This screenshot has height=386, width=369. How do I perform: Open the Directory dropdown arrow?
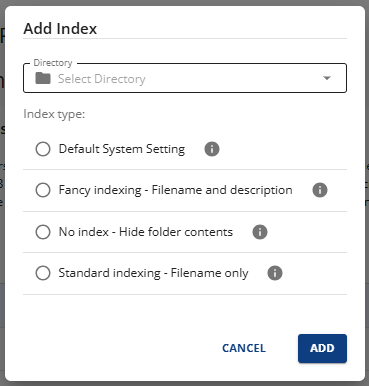tap(327, 78)
